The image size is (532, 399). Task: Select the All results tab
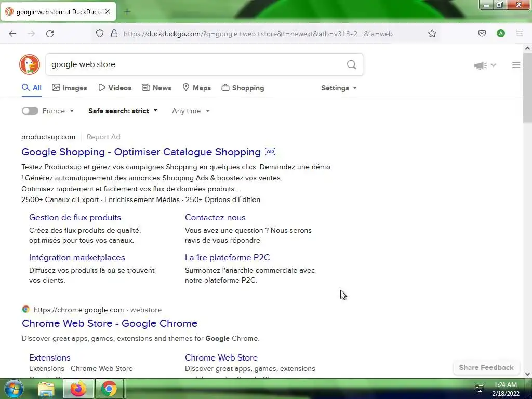pyautogui.click(x=32, y=88)
